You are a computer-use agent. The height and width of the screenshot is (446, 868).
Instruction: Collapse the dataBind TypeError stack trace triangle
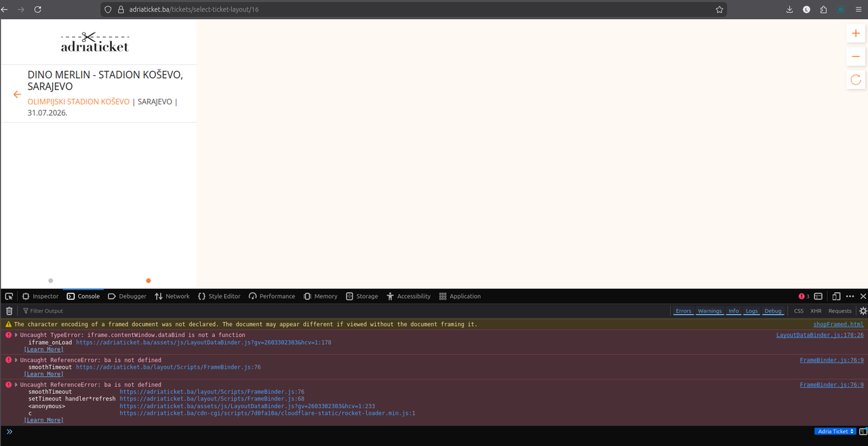point(16,335)
